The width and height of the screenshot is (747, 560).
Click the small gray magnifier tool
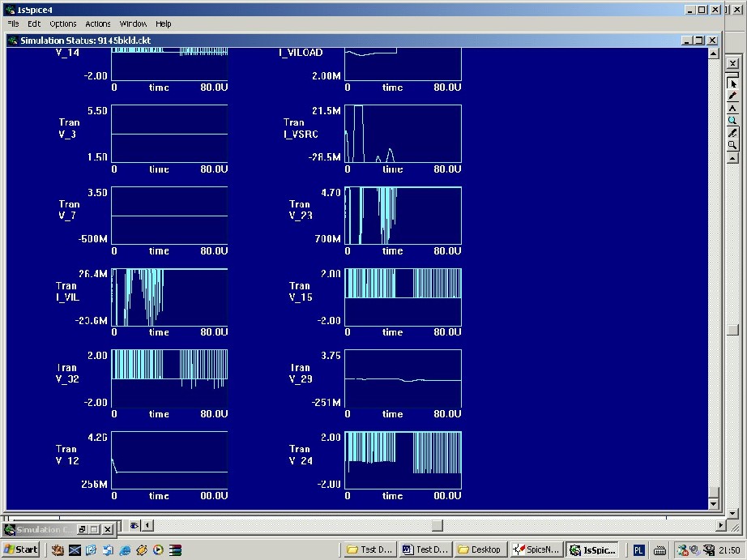pyautogui.click(x=732, y=145)
